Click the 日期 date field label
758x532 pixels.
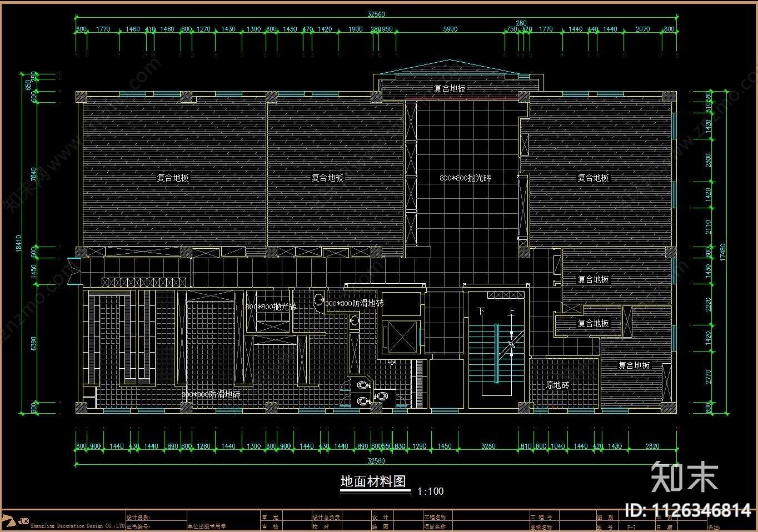[x=664, y=526]
